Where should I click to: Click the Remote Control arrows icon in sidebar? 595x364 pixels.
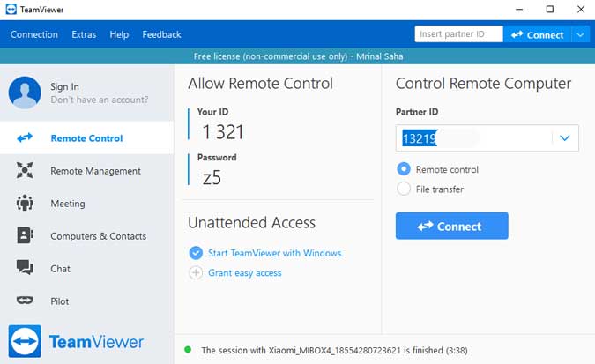tap(25, 137)
